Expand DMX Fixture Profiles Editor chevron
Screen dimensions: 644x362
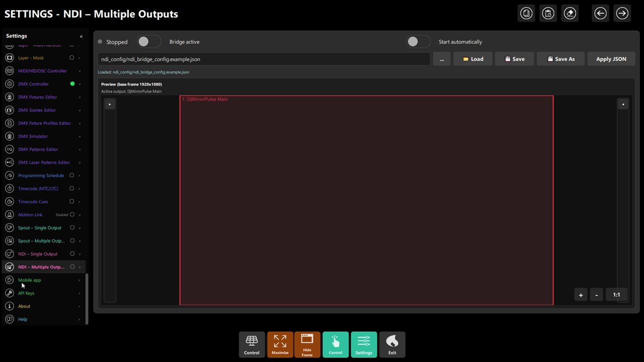pyautogui.click(x=79, y=123)
